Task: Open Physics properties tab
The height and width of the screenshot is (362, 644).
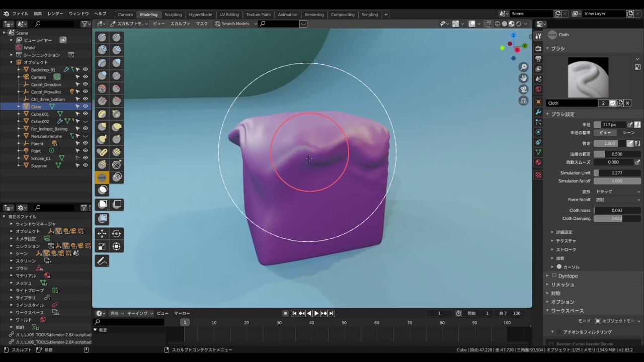Action: click(538, 132)
